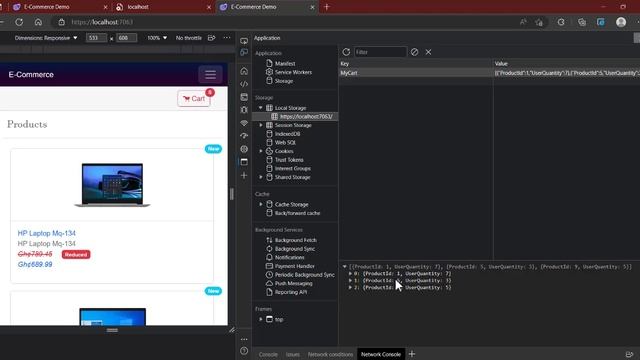Click the viewport width field showing 533
The height and width of the screenshot is (360, 640).
tap(96, 38)
